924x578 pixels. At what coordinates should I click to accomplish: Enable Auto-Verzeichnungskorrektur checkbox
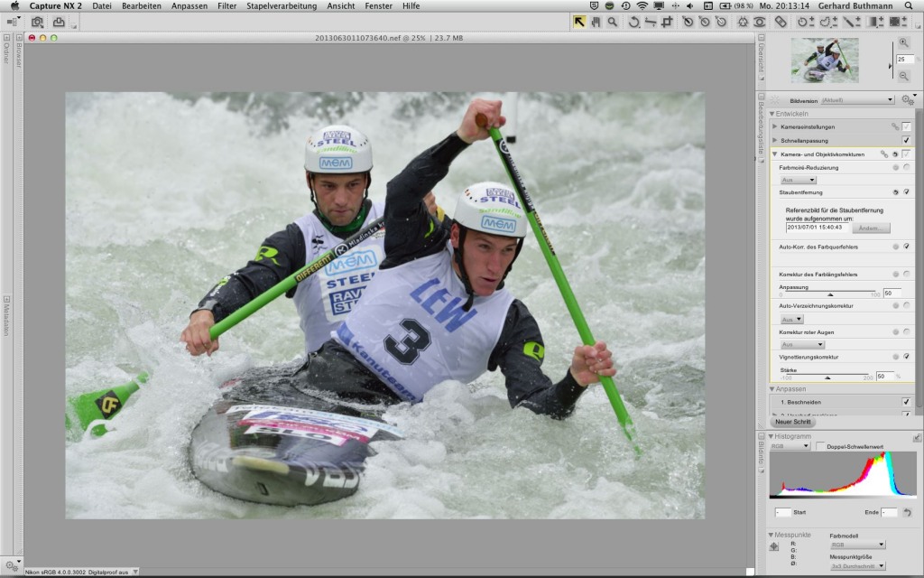906,305
